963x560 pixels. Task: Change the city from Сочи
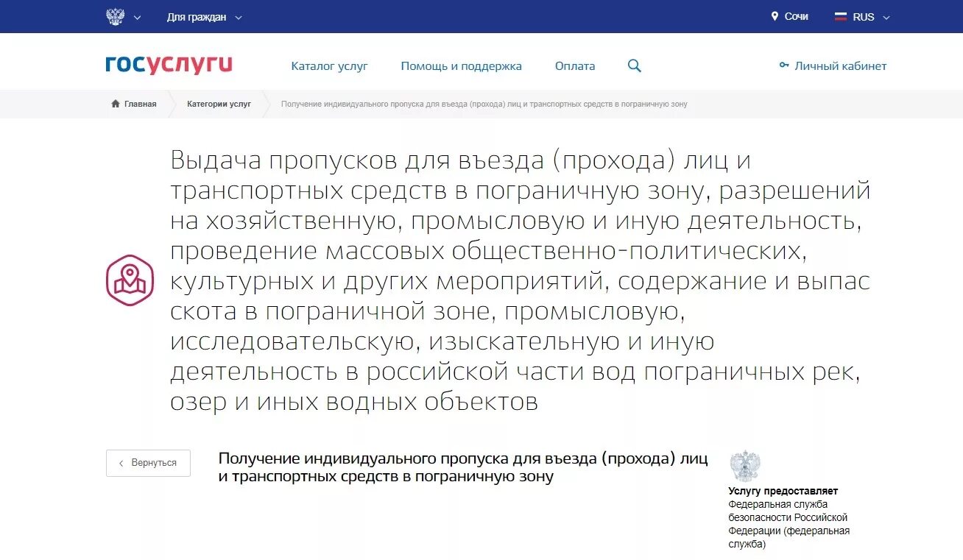[x=796, y=16]
